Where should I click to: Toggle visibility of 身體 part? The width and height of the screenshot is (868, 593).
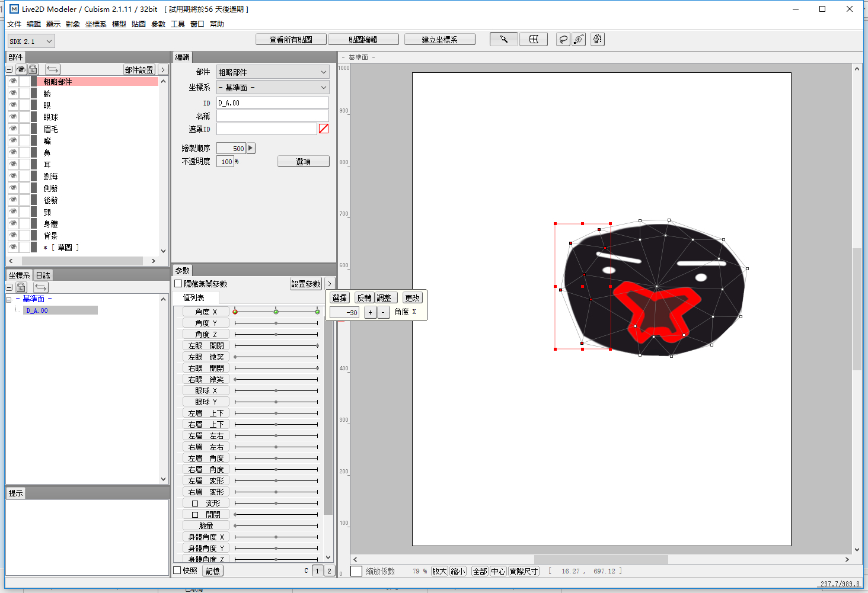[13, 223]
